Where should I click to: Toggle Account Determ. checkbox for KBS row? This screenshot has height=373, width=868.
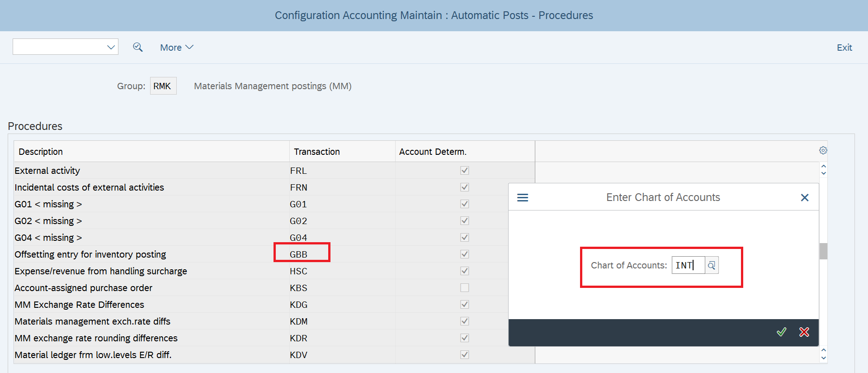[464, 288]
